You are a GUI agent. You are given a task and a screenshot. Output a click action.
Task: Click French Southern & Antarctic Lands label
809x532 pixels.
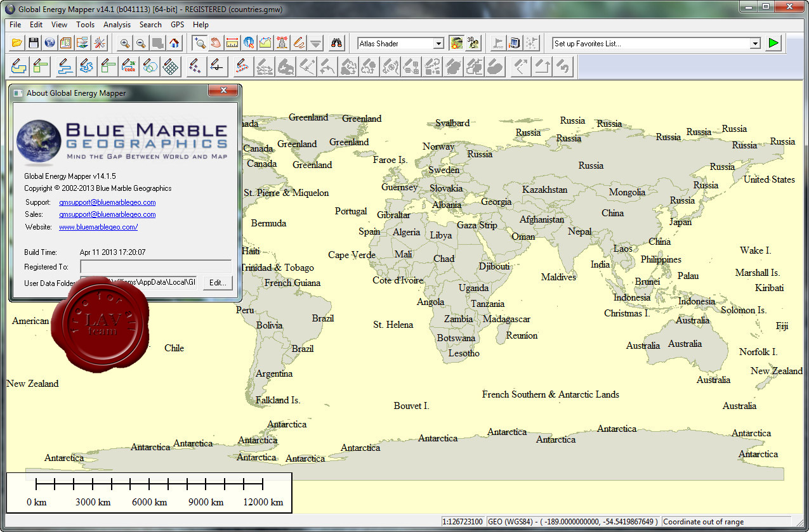551,394
